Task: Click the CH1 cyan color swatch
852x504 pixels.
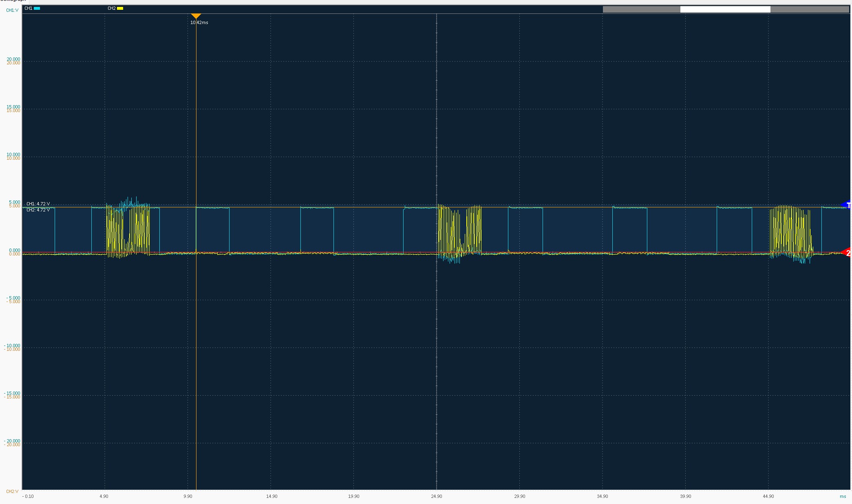Action: coord(37,8)
